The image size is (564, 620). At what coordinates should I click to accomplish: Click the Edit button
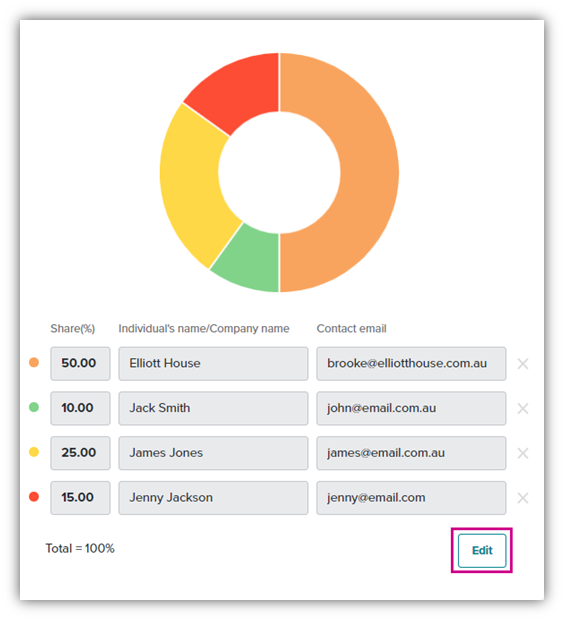click(482, 550)
